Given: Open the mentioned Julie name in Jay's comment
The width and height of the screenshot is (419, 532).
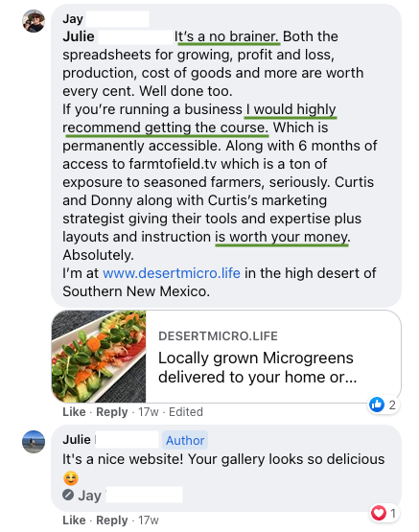Looking at the screenshot, I should [x=79, y=36].
